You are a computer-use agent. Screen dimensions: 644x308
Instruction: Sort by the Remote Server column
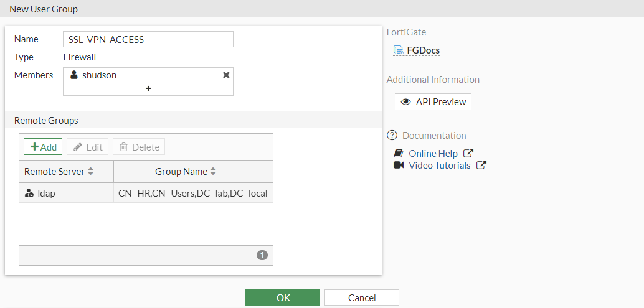(x=90, y=171)
